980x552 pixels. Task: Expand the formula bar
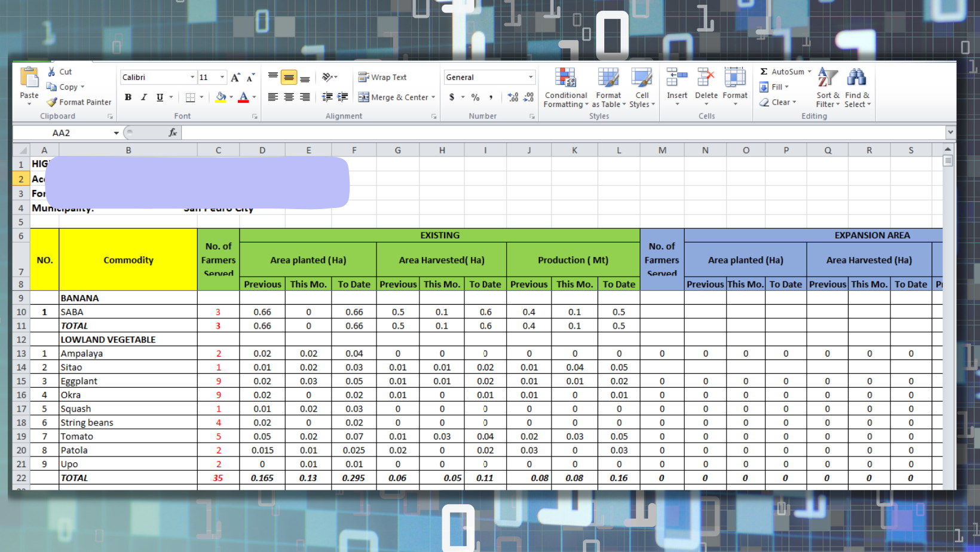point(950,133)
